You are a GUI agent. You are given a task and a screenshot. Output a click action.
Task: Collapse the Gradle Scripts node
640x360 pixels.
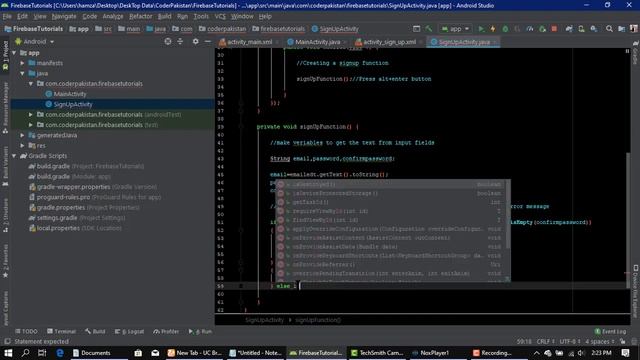click(14, 156)
